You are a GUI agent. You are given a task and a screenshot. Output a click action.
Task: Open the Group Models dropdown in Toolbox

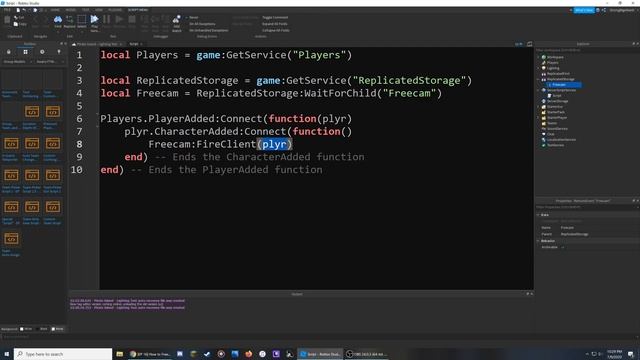point(17,62)
